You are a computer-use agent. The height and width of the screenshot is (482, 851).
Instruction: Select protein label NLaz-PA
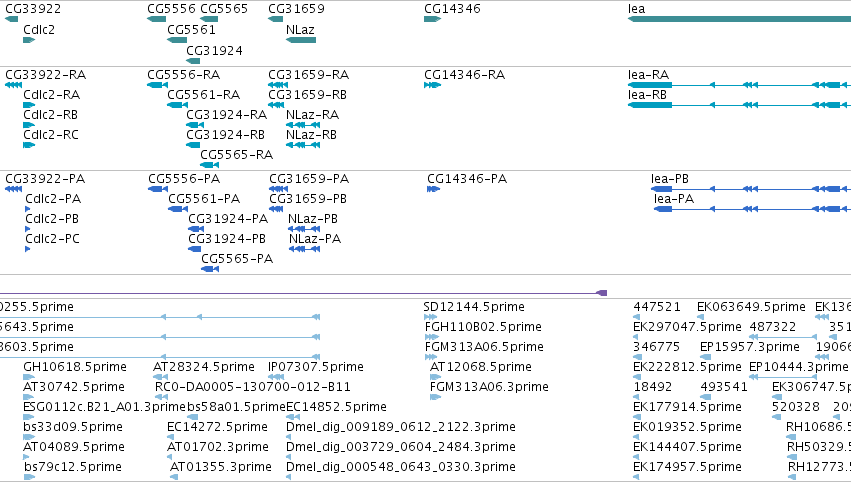coord(315,239)
